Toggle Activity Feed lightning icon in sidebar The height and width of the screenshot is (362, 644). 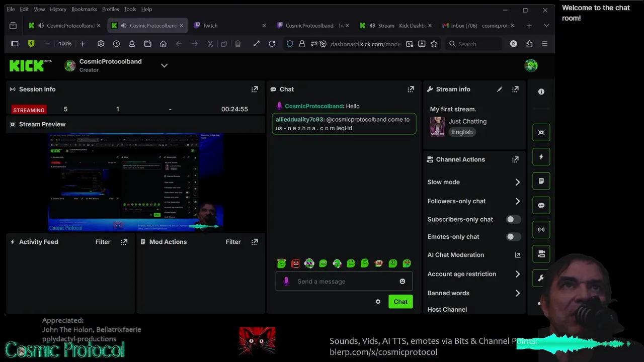coord(541,157)
